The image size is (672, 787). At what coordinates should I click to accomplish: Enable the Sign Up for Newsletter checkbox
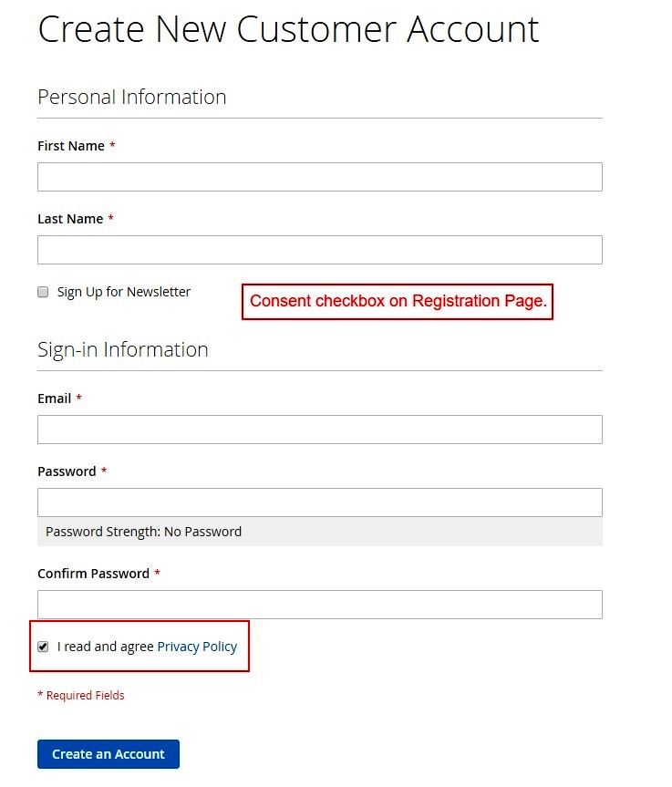[42, 291]
